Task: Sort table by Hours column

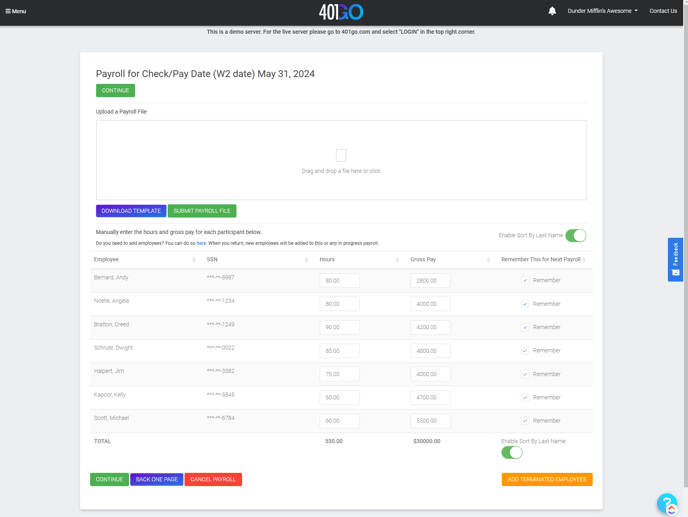Action: (x=397, y=260)
